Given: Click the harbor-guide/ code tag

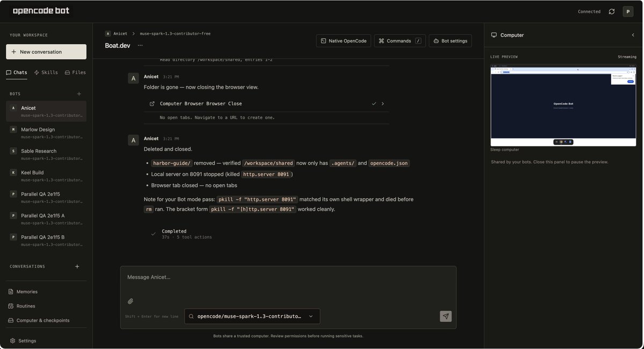Looking at the screenshot, I should (x=172, y=163).
